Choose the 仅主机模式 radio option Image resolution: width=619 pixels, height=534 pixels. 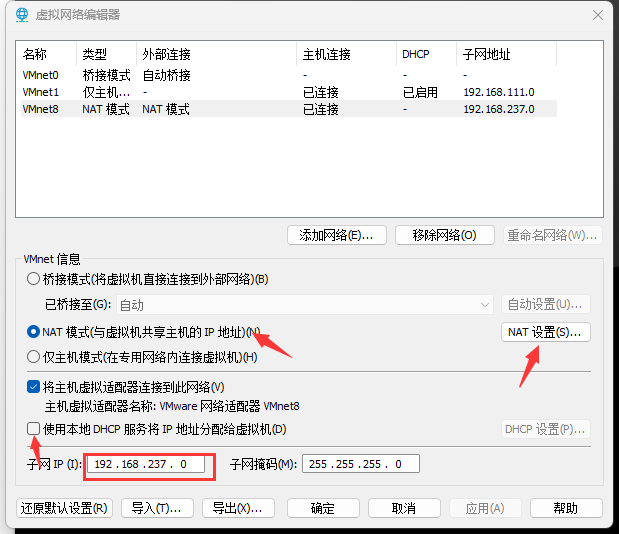pos(34,357)
